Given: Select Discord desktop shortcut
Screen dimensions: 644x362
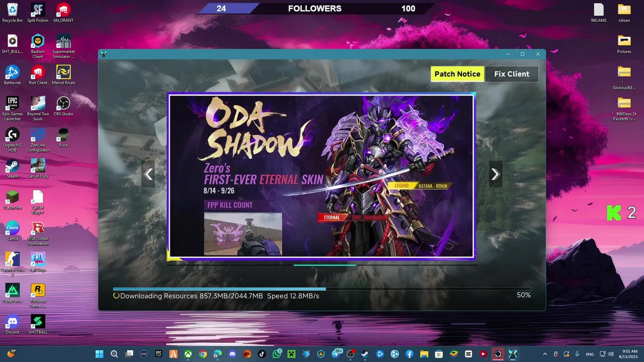Looking at the screenshot, I should 12,324.
